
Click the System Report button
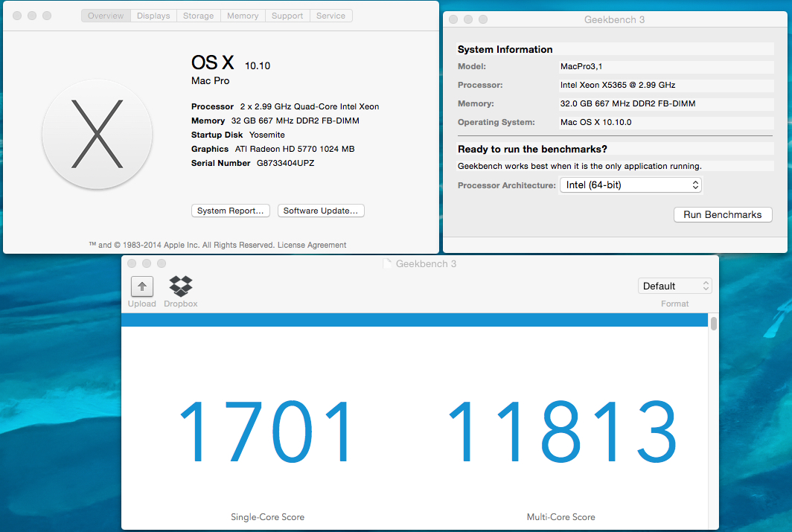(x=230, y=211)
